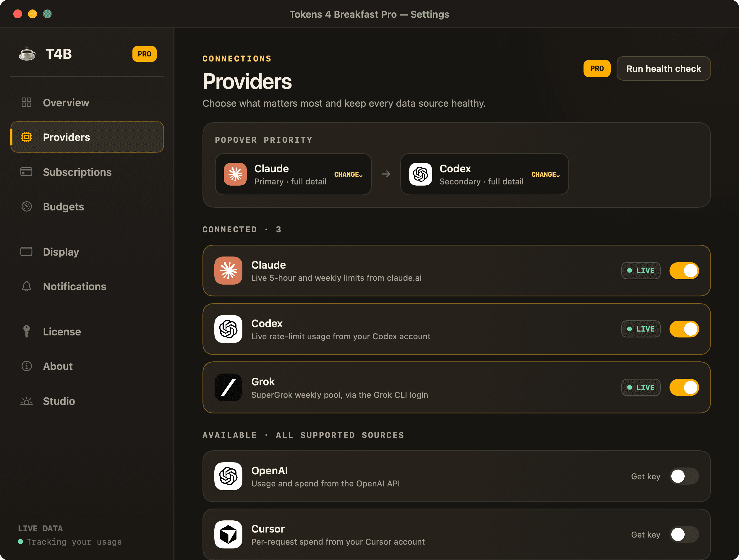The image size is (739, 560).
Task: Click 'Usage and spend from the OpenAI API' text
Action: tap(325, 483)
